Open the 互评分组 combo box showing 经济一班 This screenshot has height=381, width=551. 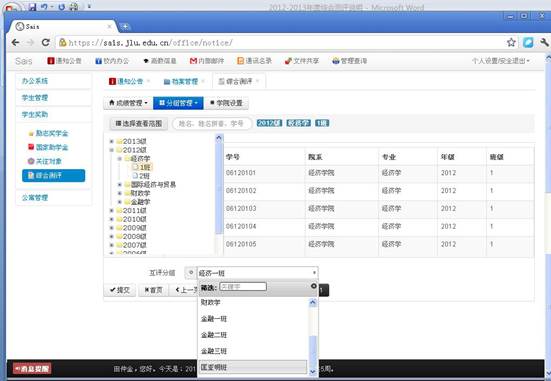(258, 273)
